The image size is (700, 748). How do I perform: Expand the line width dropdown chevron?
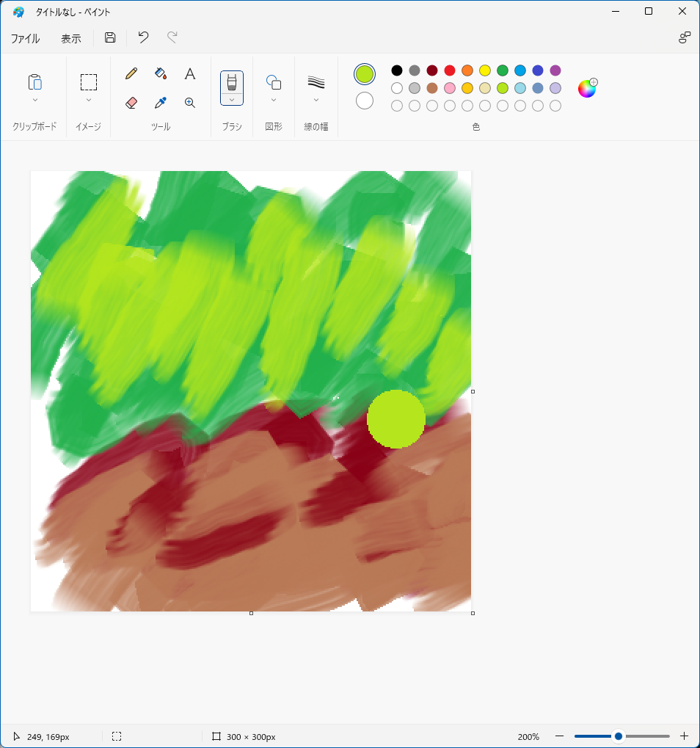pos(316,100)
